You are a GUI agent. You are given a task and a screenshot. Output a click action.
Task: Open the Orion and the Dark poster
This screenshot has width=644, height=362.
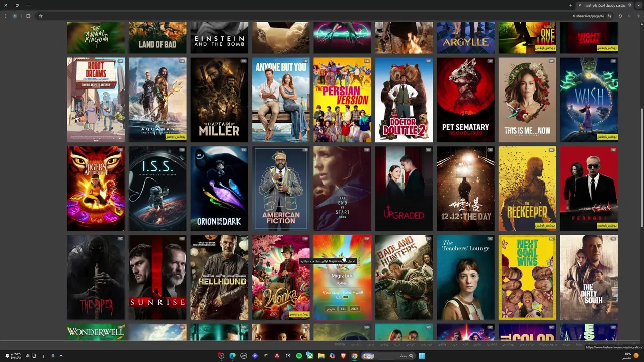[219, 189]
